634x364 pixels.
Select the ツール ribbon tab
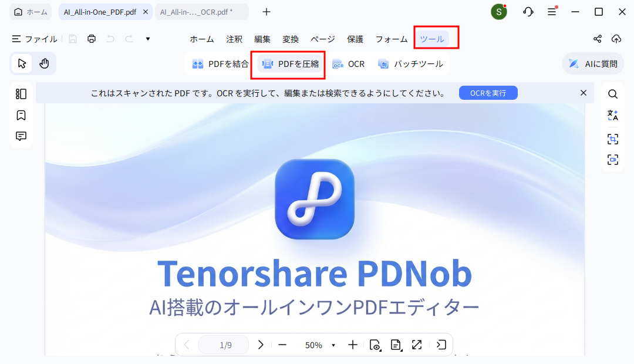pyautogui.click(x=432, y=39)
